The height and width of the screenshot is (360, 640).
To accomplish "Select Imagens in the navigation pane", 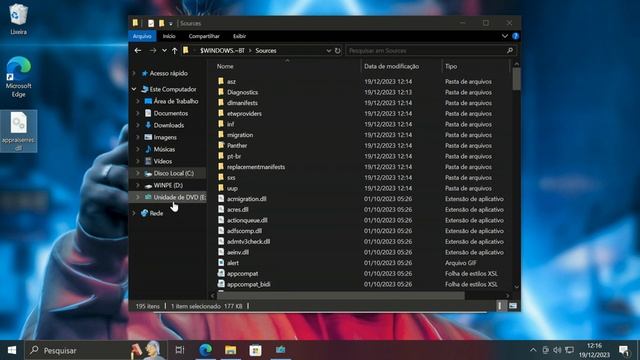I will coord(165,137).
